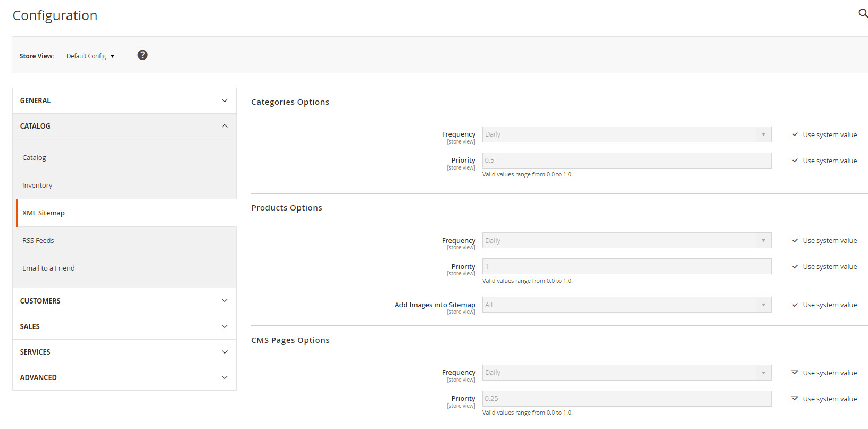Screen dimensions: 868x429
Task: Open the store view help question-mark icon
Action: pyautogui.click(x=143, y=55)
